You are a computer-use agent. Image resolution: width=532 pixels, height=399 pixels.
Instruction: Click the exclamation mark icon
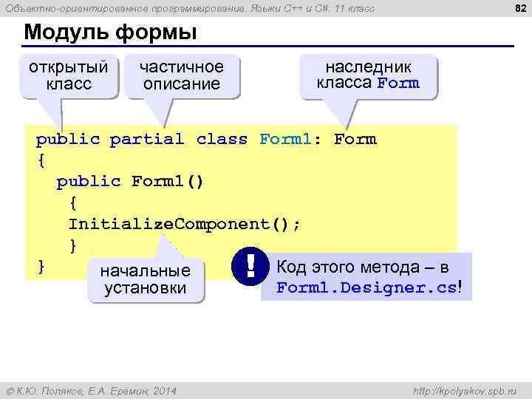pos(250,266)
